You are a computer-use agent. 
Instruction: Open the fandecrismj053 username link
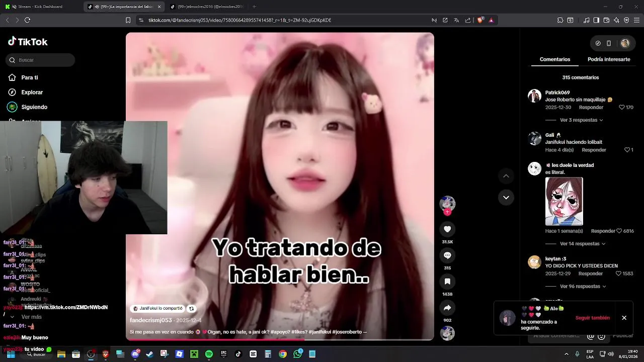(151, 320)
